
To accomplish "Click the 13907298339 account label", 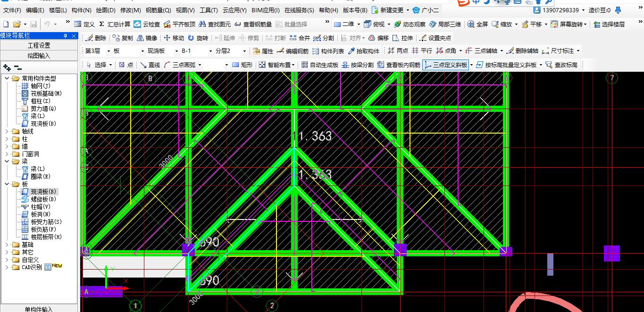I will pos(560,10).
